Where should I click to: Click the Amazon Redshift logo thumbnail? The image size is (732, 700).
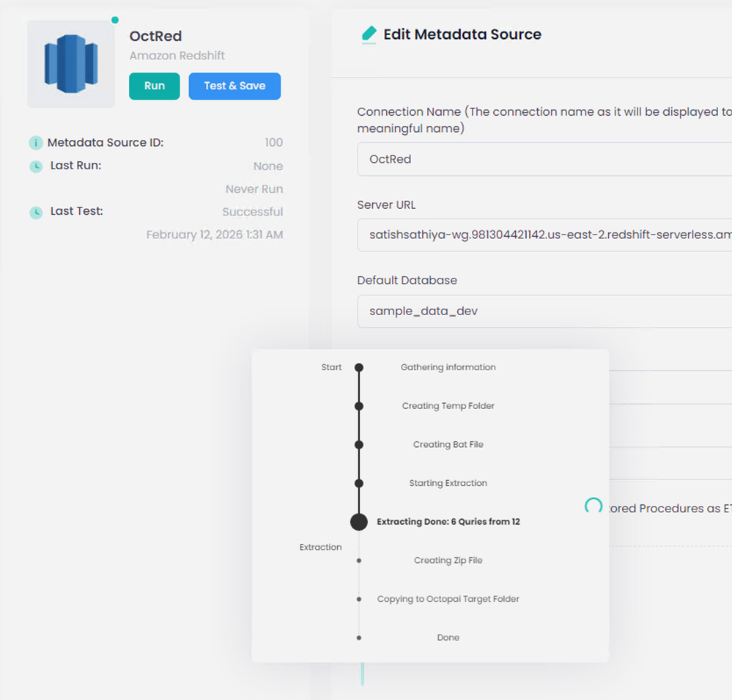click(71, 64)
